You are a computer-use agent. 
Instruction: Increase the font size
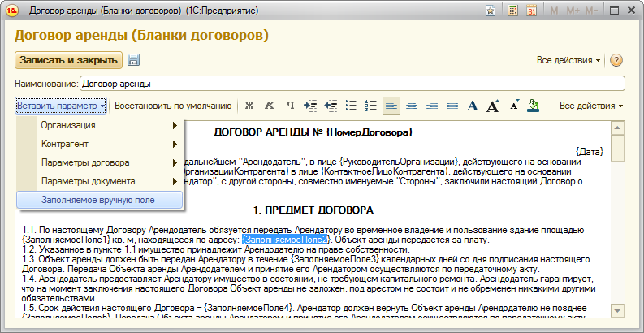tap(493, 106)
